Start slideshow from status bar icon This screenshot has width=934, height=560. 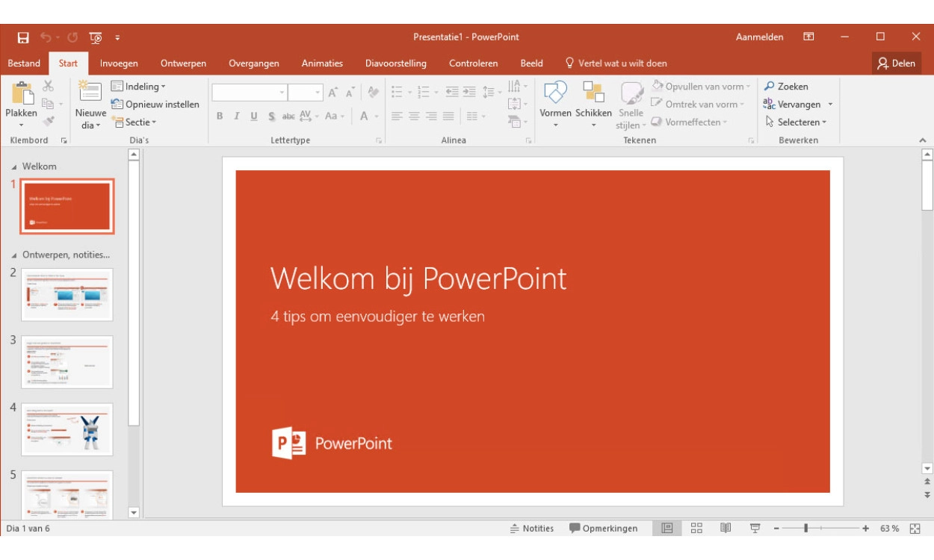pos(755,529)
